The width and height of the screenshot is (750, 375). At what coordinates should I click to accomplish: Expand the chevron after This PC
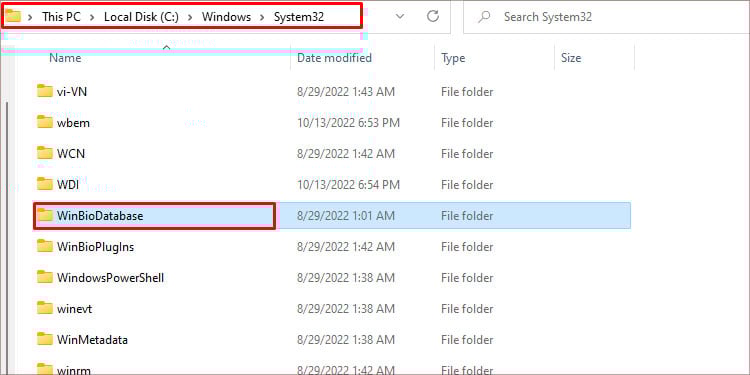coord(93,17)
